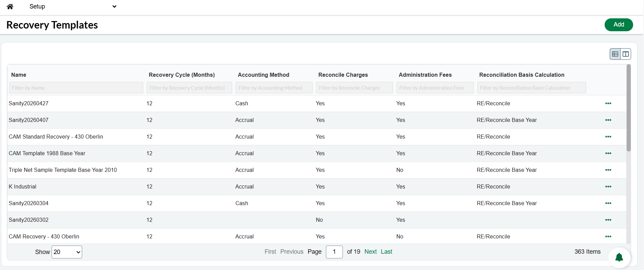Click the 363 Items count
The image size is (644, 270).
coord(587,252)
